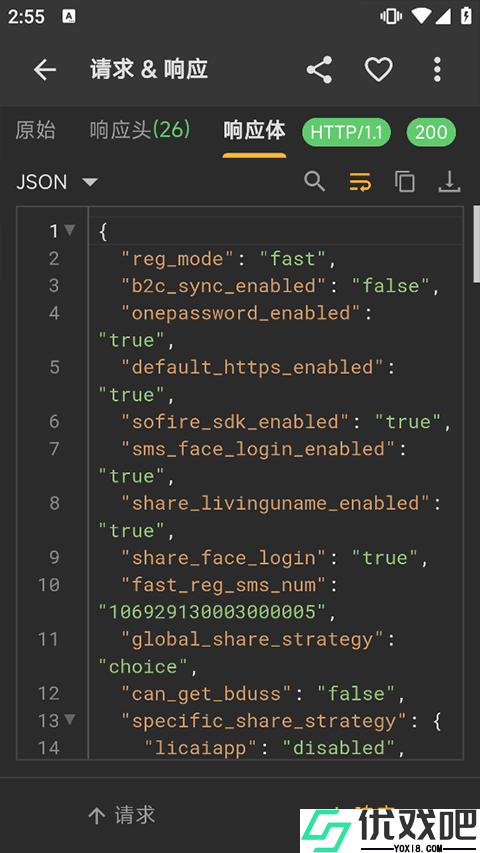Toggle word wrap in viewer
The width and height of the screenshot is (480, 853).
tap(360, 181)
